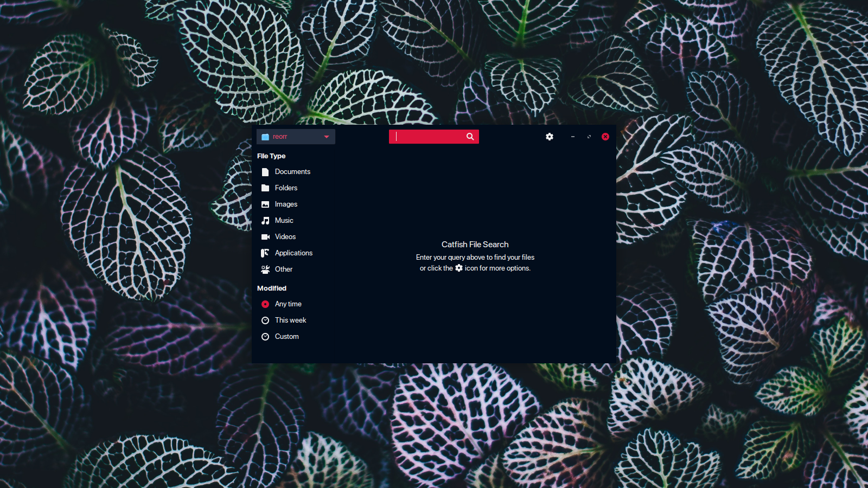Click the Modified section heading
Viewport: 868px width, 488px height.
click(272, 288)
